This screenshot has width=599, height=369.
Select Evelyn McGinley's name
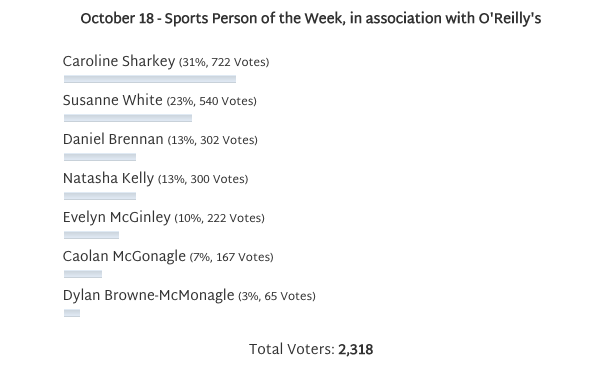click(117, 217)
